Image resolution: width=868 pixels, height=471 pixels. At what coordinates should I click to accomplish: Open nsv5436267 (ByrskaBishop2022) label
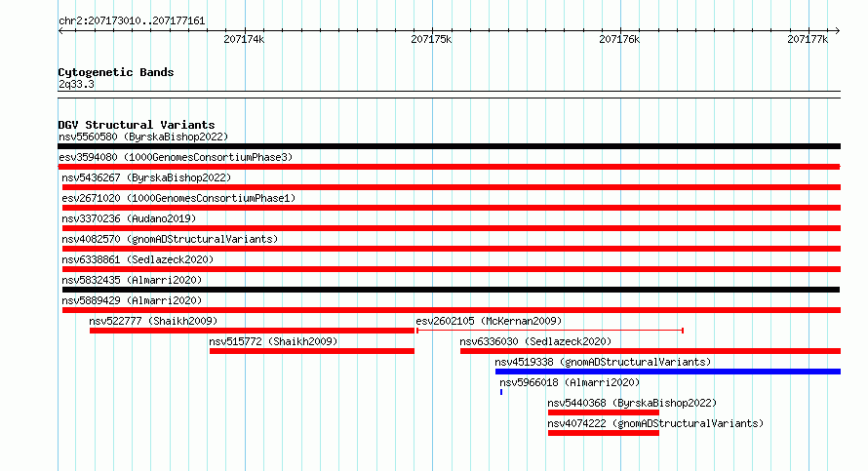(146, 177)
